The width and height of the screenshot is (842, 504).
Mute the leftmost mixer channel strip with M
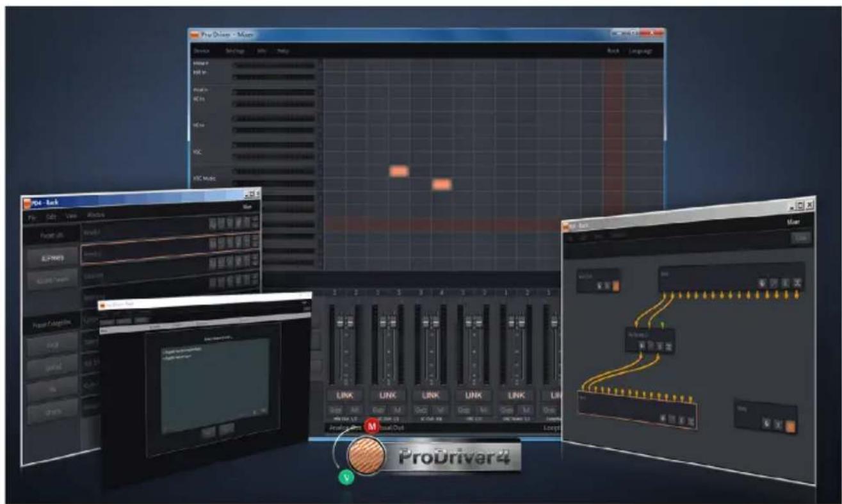354,409
